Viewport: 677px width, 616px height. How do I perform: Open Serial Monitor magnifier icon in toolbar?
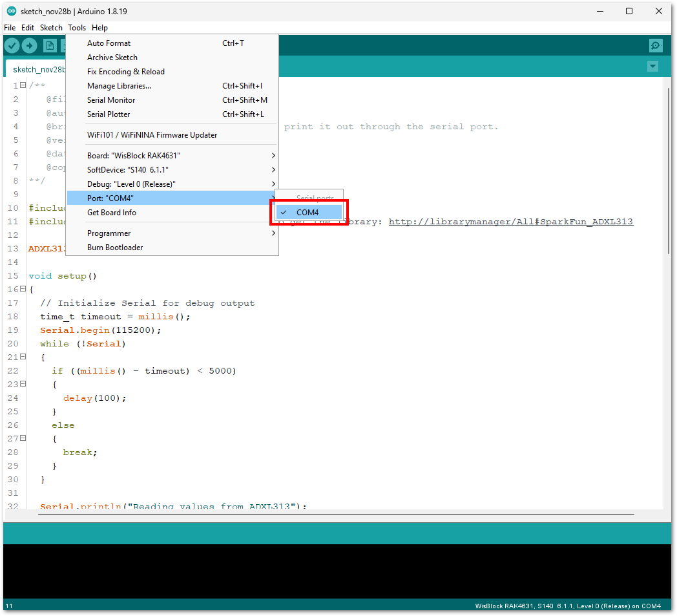[656, 45]
